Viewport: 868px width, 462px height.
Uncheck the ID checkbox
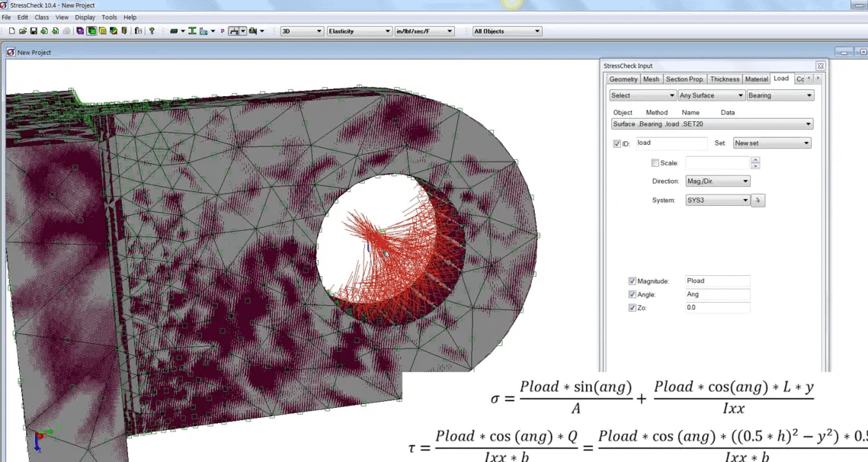tap(617, 143)
